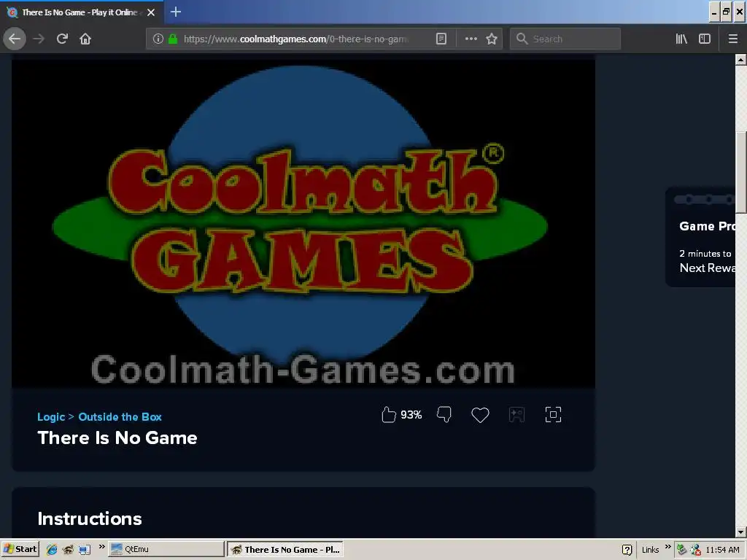
Task: Open the Logic category link
Action: click(x=51, y=417)
